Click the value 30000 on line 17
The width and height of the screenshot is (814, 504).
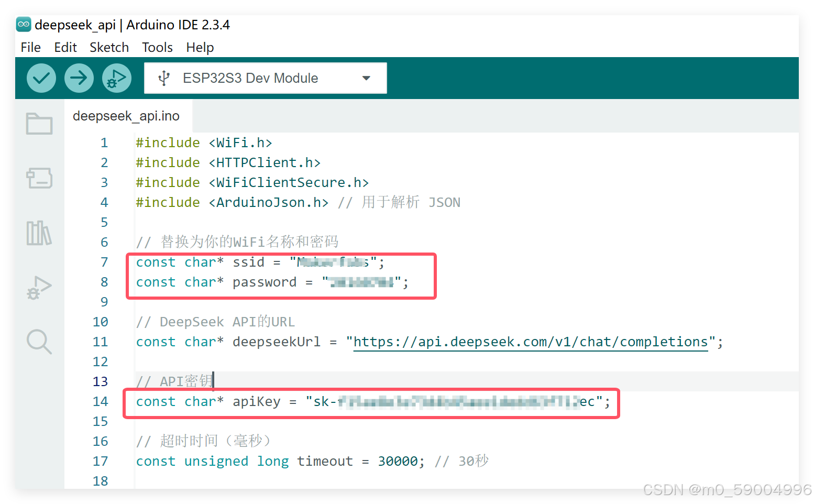click(398, 462)
